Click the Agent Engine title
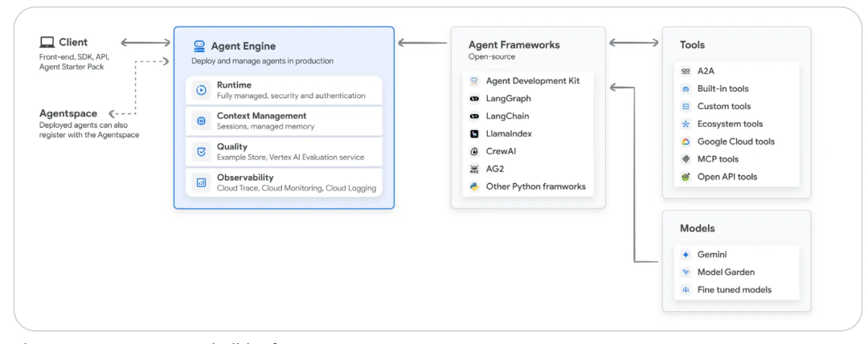The width and height of the screenshot is (868, 344). point(243,46)
